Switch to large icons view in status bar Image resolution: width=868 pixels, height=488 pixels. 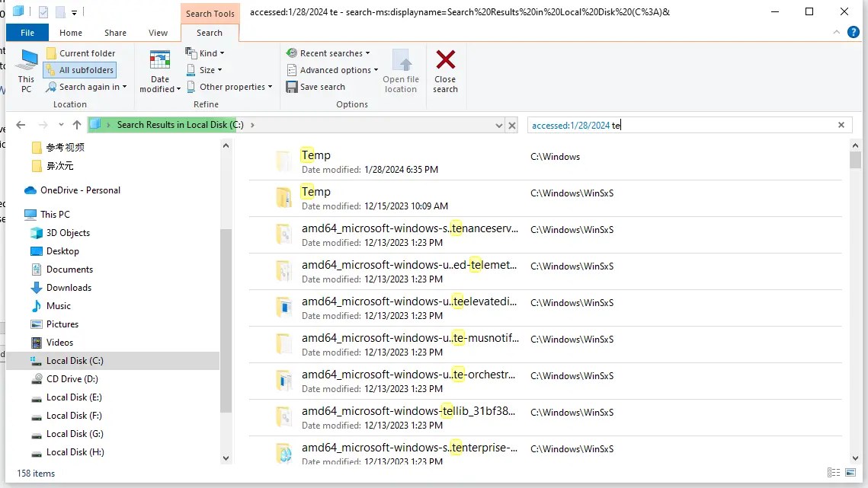pos(850,473)
